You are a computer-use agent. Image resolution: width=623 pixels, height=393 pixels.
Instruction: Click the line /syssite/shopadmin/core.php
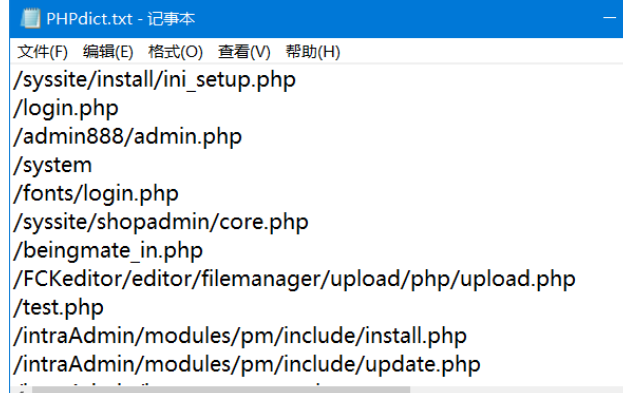[161, 222]
